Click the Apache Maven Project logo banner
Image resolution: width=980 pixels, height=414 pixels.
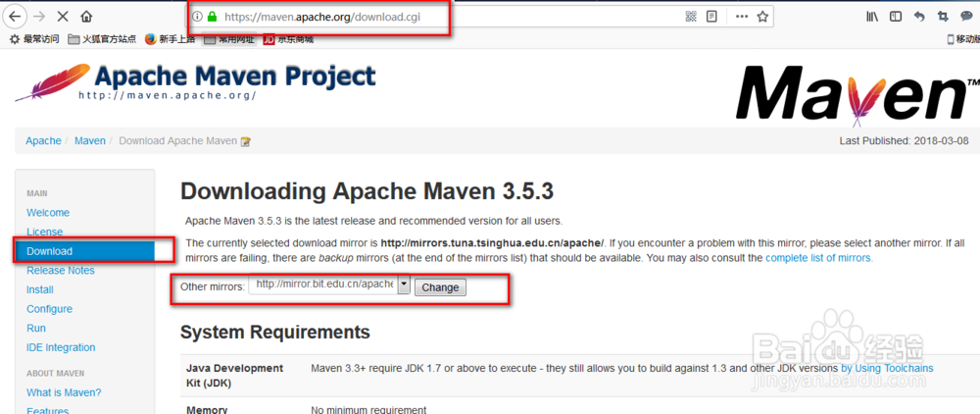(x=196, y=82)
